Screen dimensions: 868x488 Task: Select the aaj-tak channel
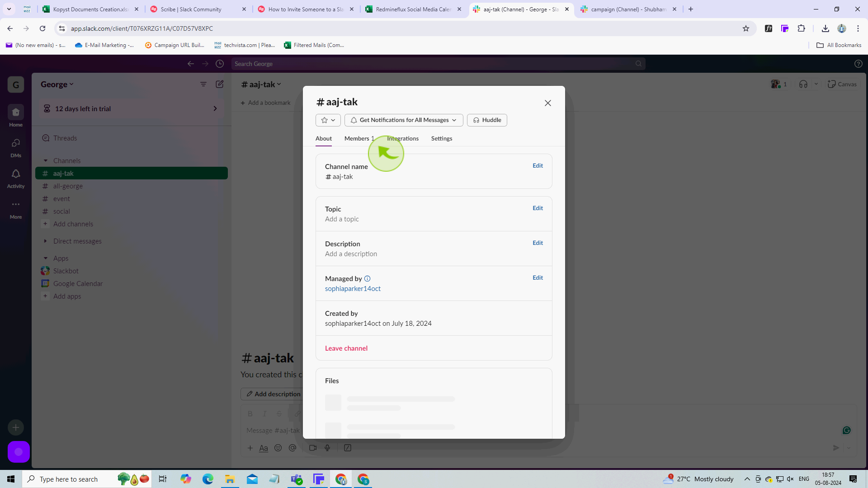[132, 174]
